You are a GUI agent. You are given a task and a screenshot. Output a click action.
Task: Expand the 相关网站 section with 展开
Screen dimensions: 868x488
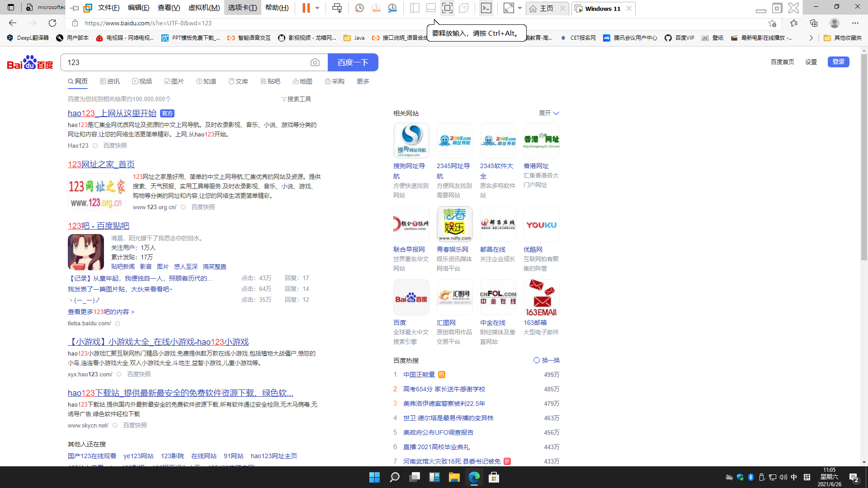point(549,113)
